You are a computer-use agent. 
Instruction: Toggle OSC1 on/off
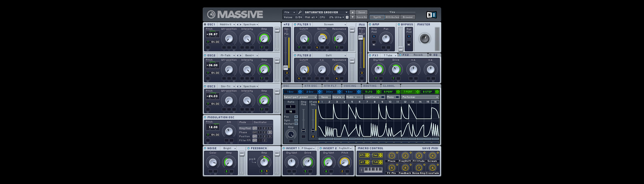point(205,24)
